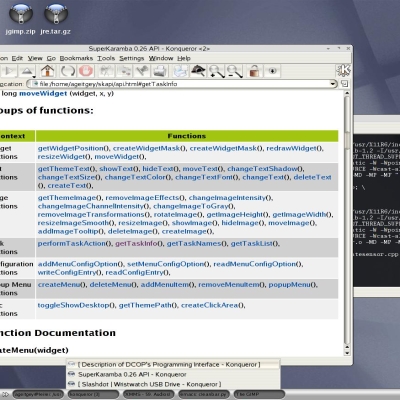Click the toolbar icon right of the padlock
Image resolution: width=400 pixels, height=400 pixels.
pyautogui.click(x=273, y=71)
